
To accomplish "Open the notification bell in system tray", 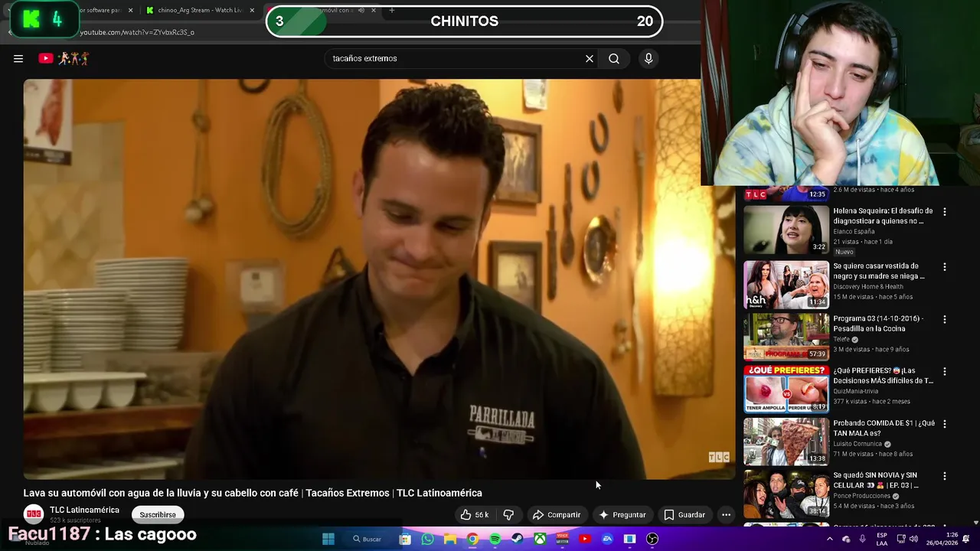I will pos(966,539).
